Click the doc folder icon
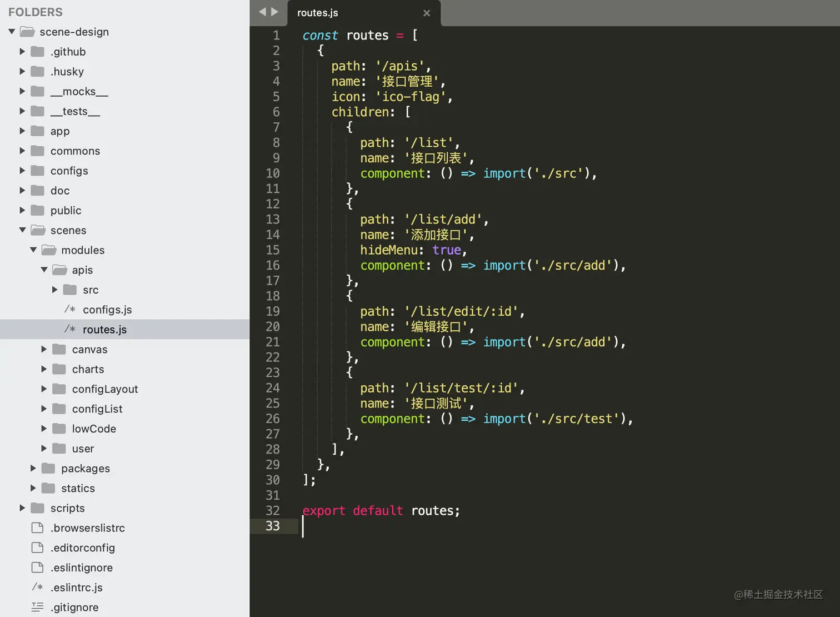 (37, 191)
